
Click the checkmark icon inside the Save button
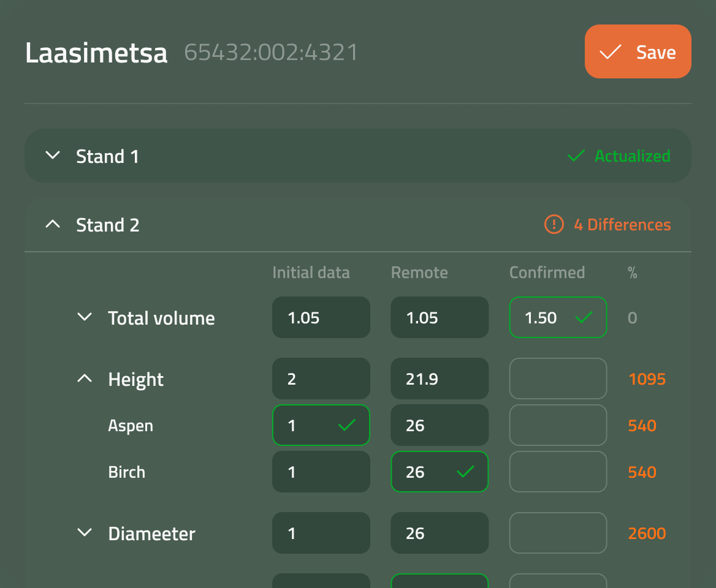click(609, 52)
